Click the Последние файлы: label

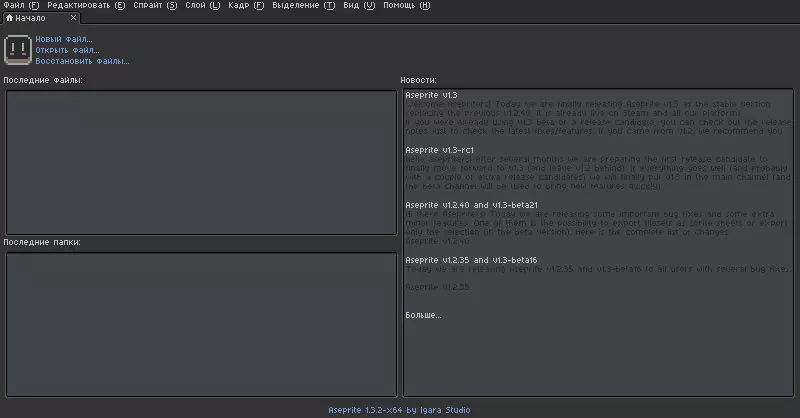pos(43,80)
